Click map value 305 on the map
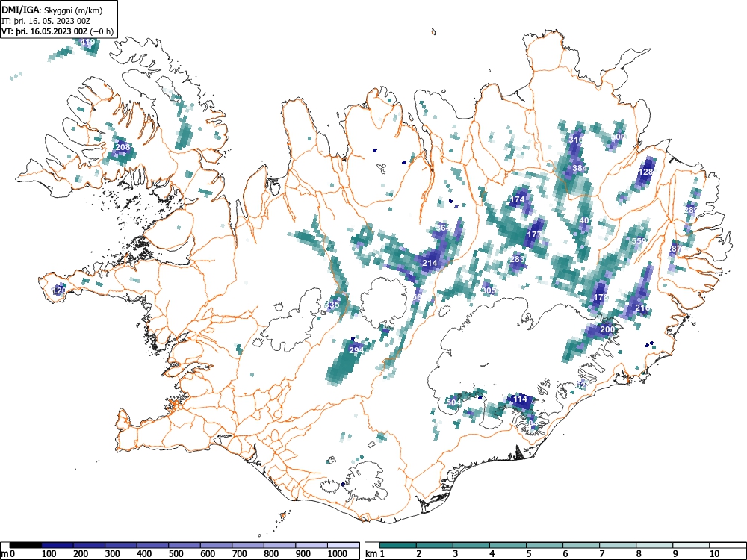The width and height of the screenshot is (747, 560). point(489,290)
